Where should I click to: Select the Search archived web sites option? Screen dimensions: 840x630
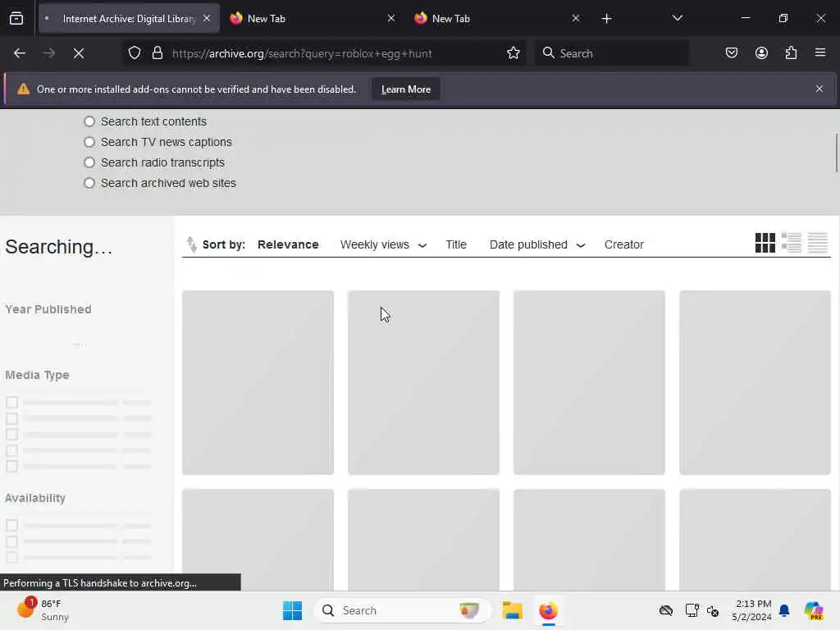89,183
